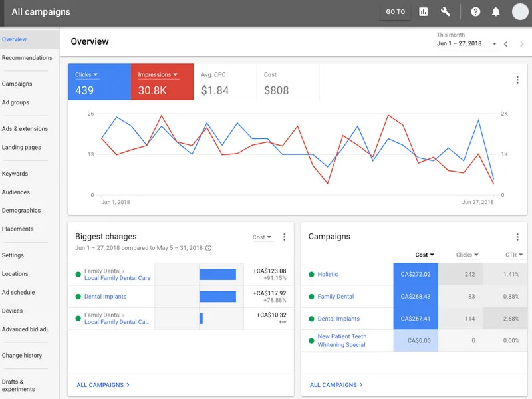This screenshot has height=399, width=532.
Task: Click the CA$268.43 cost cell
Action: (x=416, y=297)
